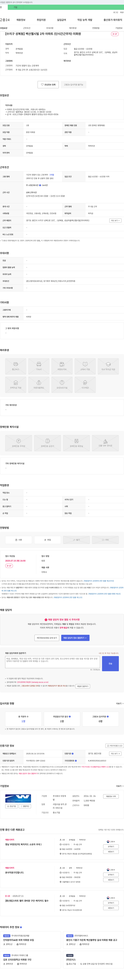124x980 pixels.
Task: Click the company logo thumbnail
Action: [18, 798]
